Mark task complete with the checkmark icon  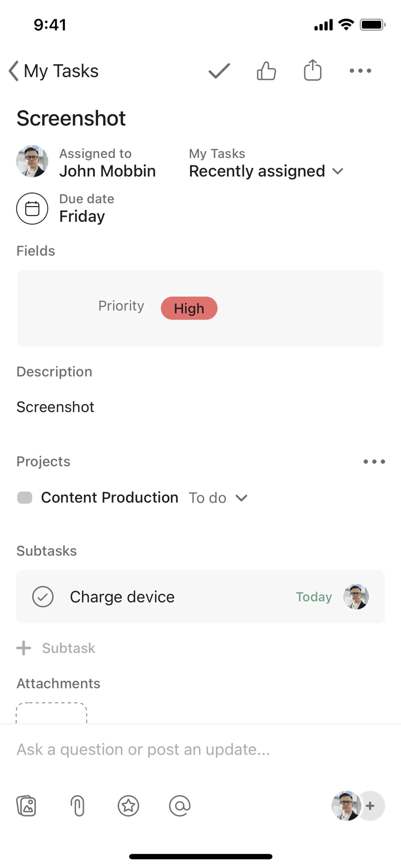tap(219, 71)
